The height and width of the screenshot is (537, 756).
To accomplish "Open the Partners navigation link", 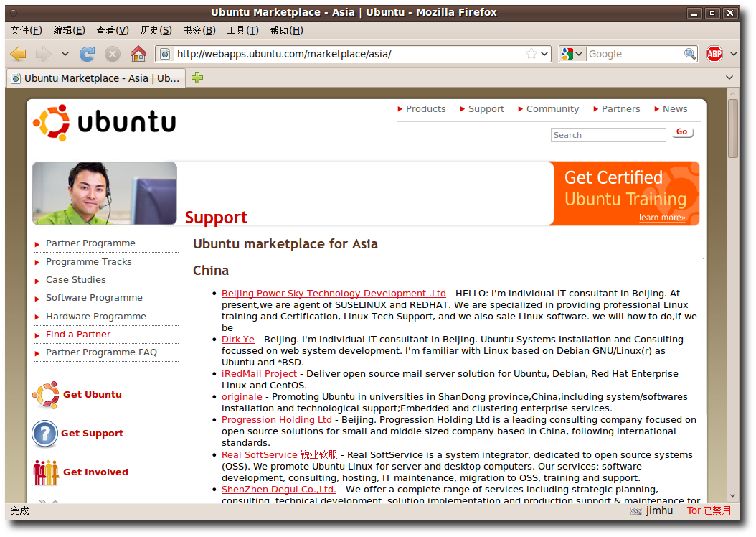I will pyautogui.click(x=620, y=109).
